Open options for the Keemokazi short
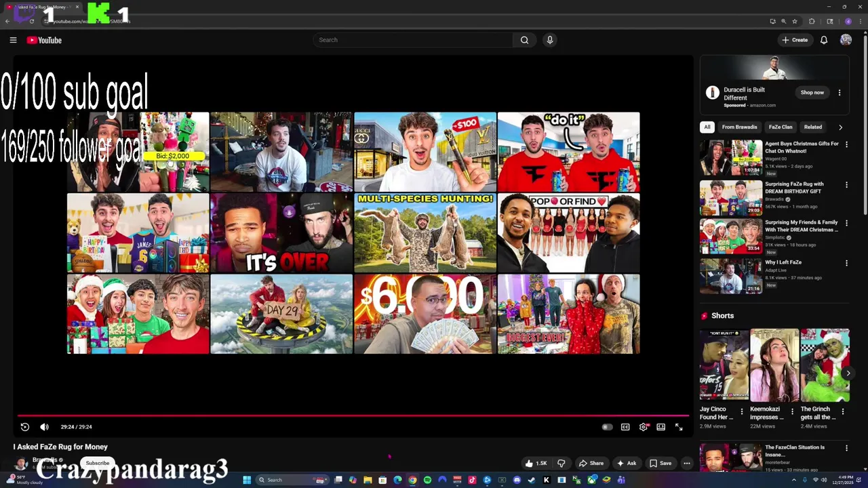868x488 pixels. [792, 411]
